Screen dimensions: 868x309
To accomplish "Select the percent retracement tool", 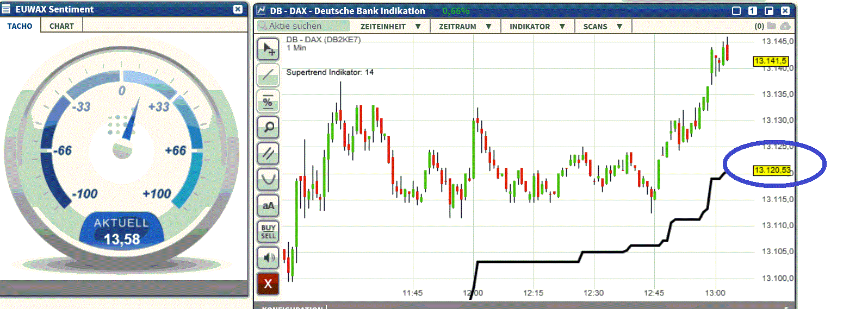I will pos(268,101).
